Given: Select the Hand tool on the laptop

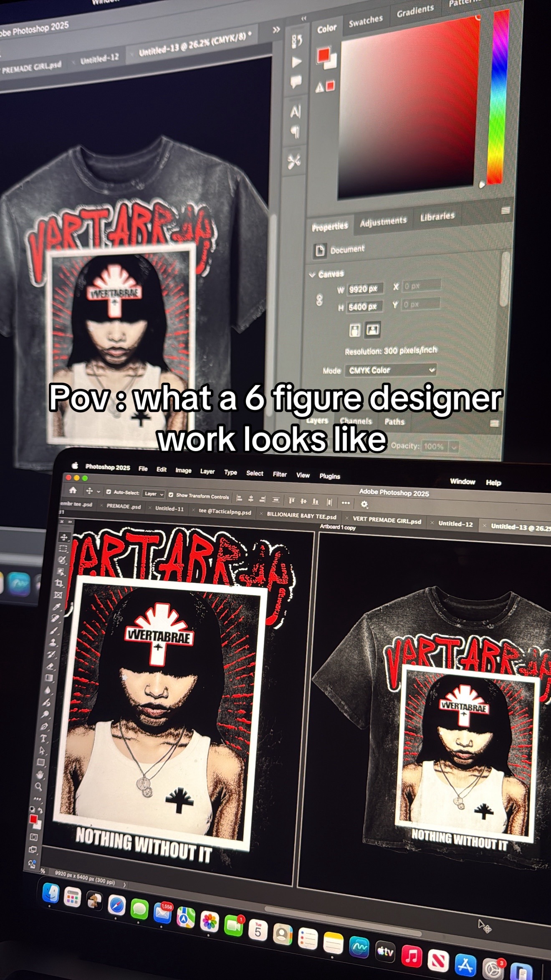Looking at the screenshot, I should pos(39,775).
